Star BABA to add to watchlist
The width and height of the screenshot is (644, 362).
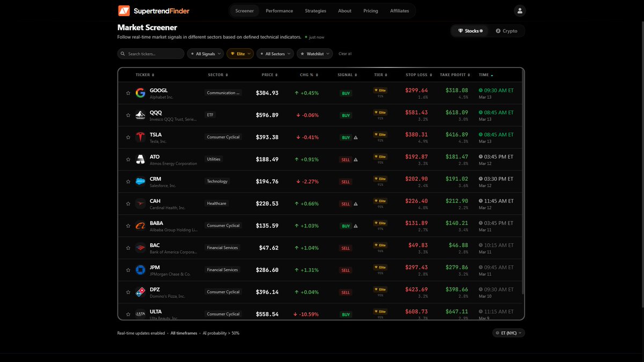coord(128,226)
